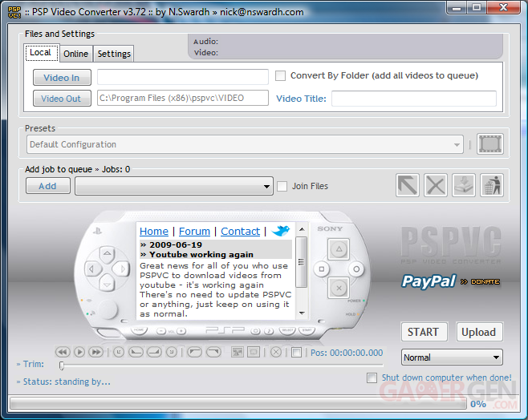528x420 pixels.
Task: Click the up-left arrow queue icon
Action: click(408, 185)
